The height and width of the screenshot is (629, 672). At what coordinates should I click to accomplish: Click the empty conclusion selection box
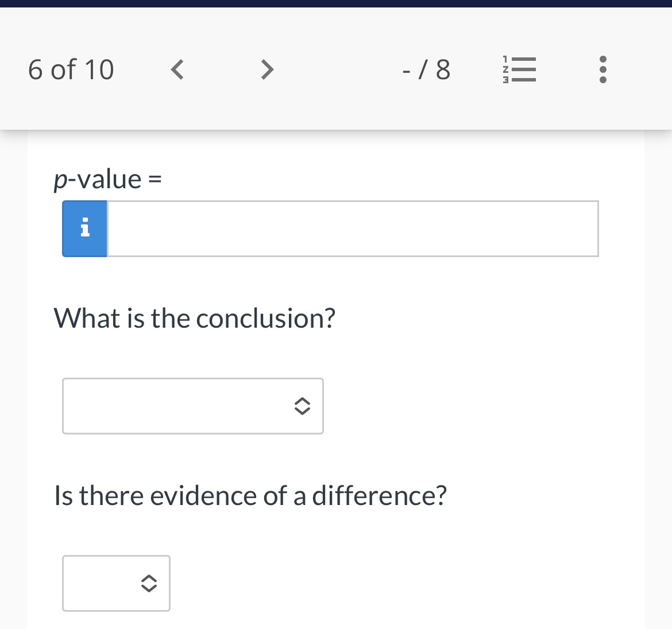[192, 406]
